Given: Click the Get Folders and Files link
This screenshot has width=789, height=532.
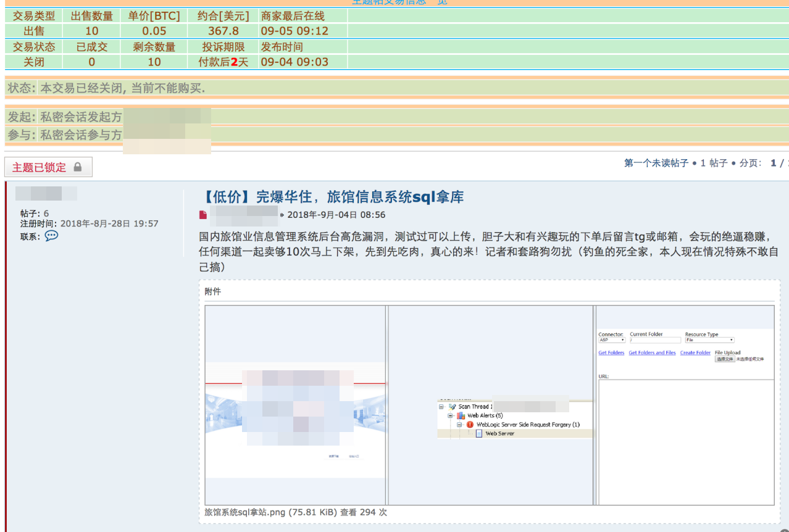Looking at the screenshot, I should (x=652, y=353).
